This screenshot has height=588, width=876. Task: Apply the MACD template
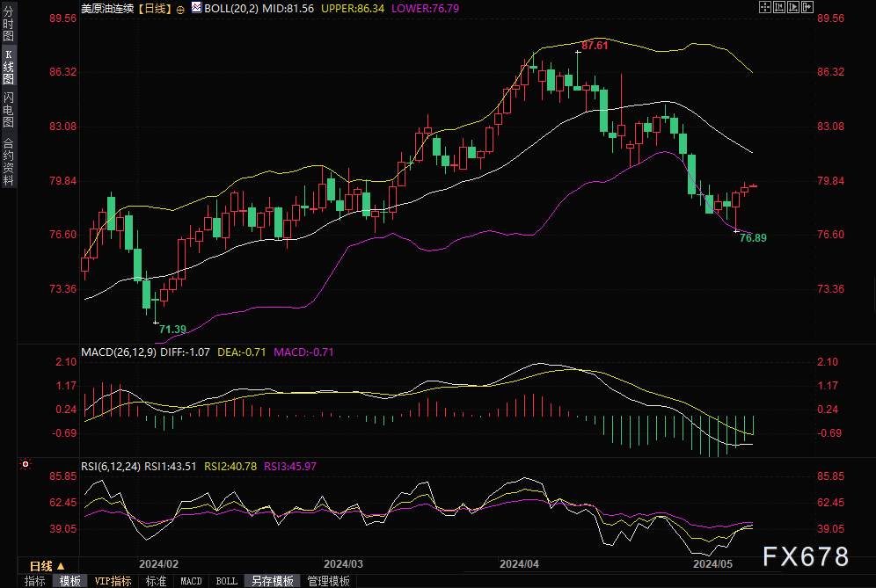pyautogui.click(x=191, y=581)
